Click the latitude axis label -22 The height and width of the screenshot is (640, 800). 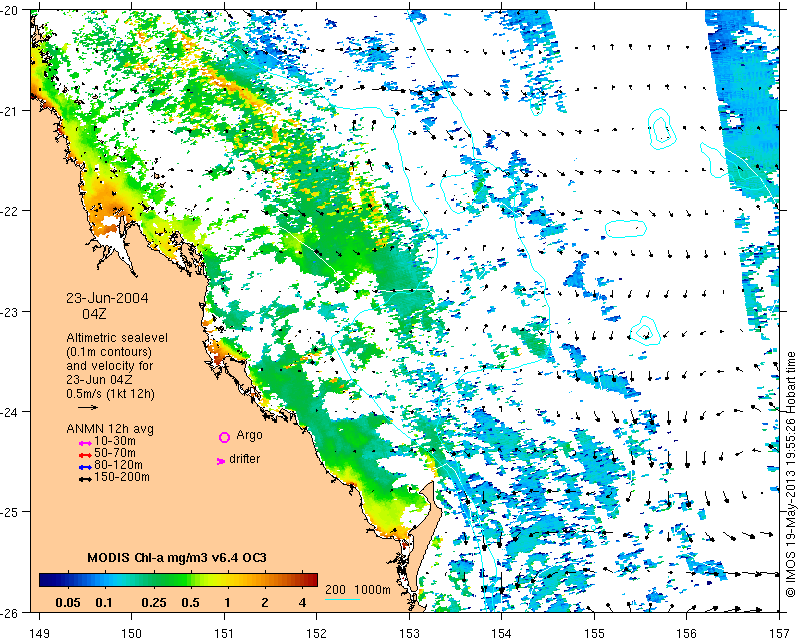click(x=9, y=211)
